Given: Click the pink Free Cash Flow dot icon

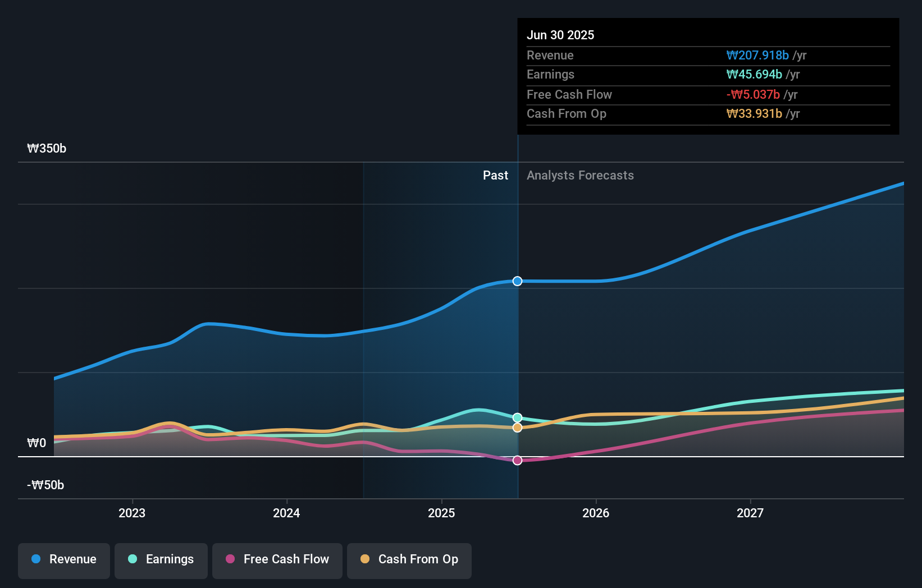Looking at the screenshot, I should point(231,559).
